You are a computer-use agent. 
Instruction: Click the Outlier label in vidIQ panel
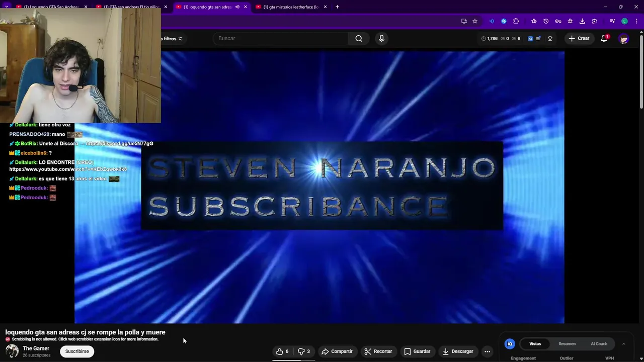(567, 358)
